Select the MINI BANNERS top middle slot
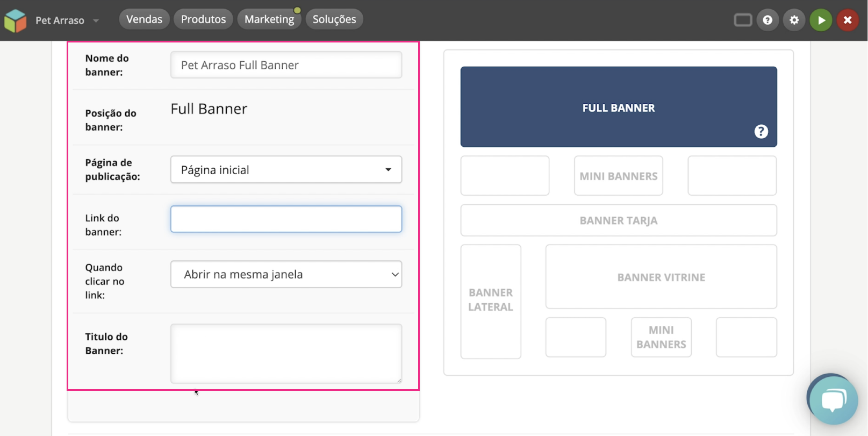The width and height of the screenshot is (868, 436). pyautogui.click(x=619, y=176)
